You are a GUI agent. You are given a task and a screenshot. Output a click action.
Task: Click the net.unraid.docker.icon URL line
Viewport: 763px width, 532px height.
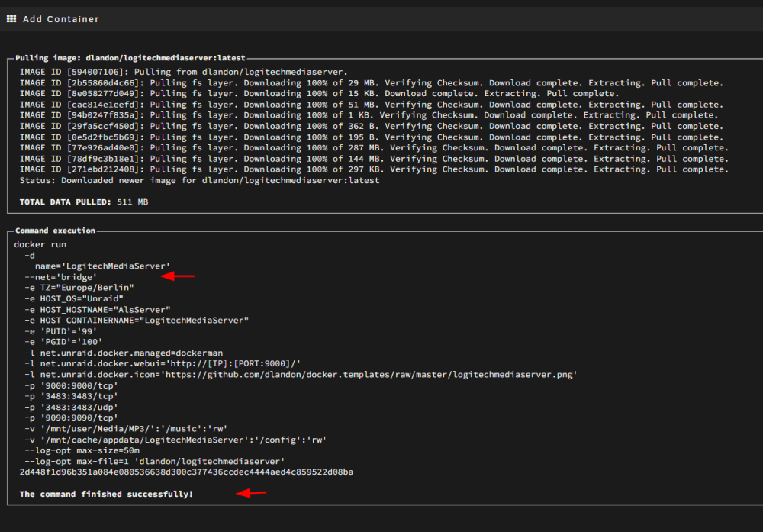pyautogui.click(x=301, y=375)
